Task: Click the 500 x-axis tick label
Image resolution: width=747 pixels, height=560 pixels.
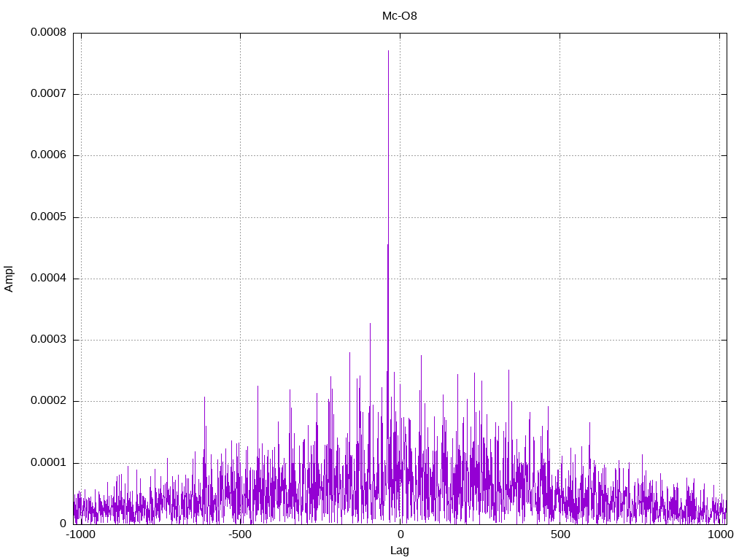Action: coord(560,534)
